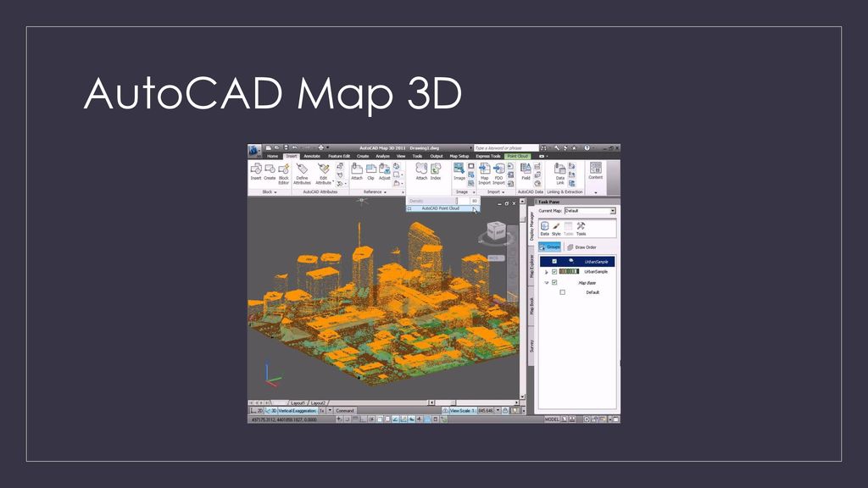
Task: Open the Map Explorer side tab
Action: click(x=531, y=266)
